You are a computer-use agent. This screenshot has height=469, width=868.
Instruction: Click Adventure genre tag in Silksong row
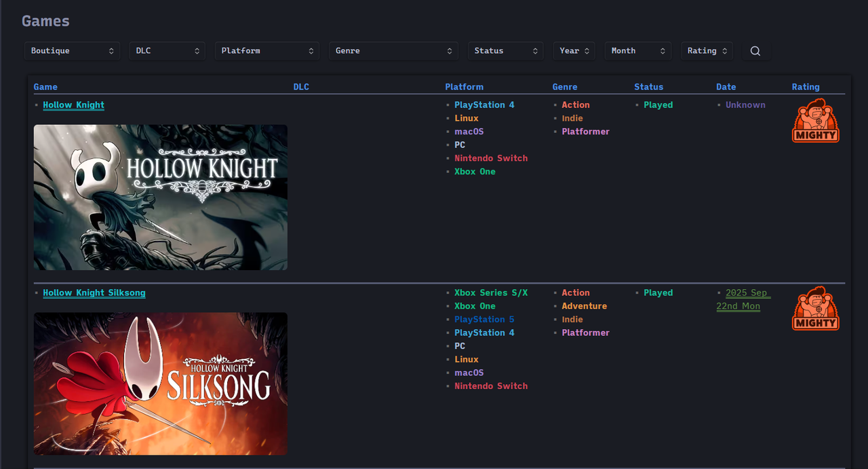584,306
